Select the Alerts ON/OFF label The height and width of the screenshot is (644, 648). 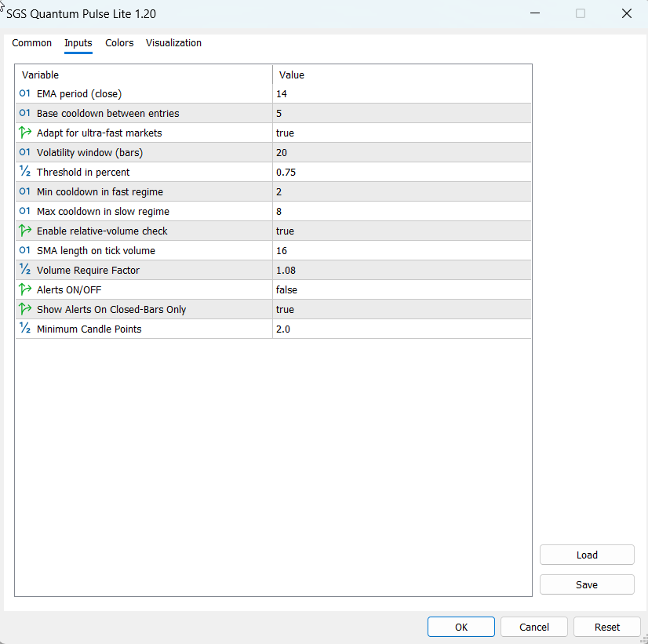[x=69, y=290]
